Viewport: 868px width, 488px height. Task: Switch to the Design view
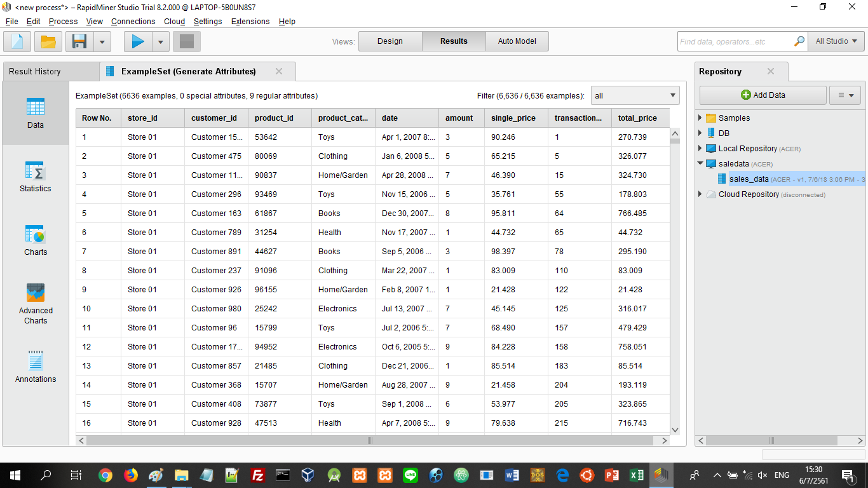390,41
